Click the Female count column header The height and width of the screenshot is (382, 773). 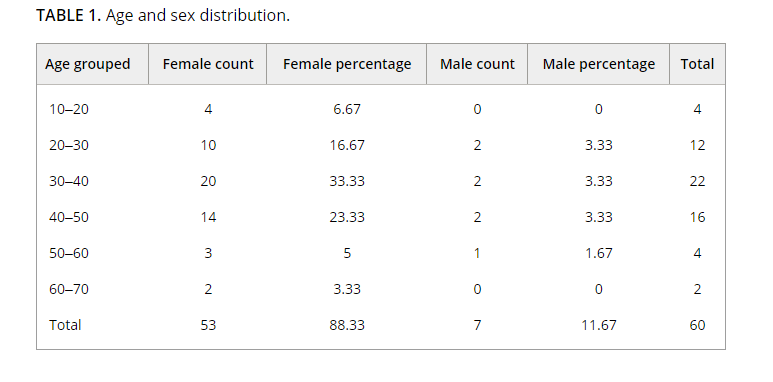208,64
